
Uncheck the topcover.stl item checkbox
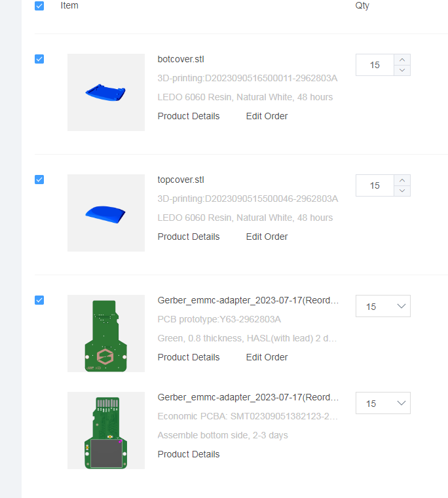point(39,180)
